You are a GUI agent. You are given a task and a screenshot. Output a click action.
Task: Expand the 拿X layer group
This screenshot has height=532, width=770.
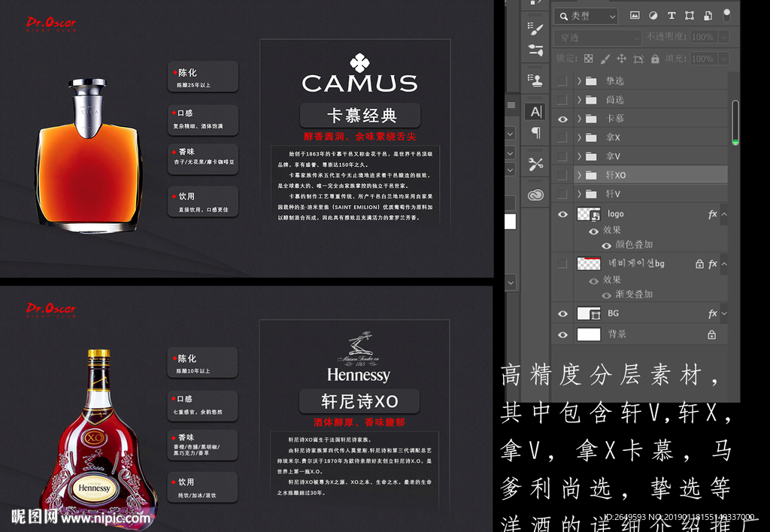pos(579,138)
